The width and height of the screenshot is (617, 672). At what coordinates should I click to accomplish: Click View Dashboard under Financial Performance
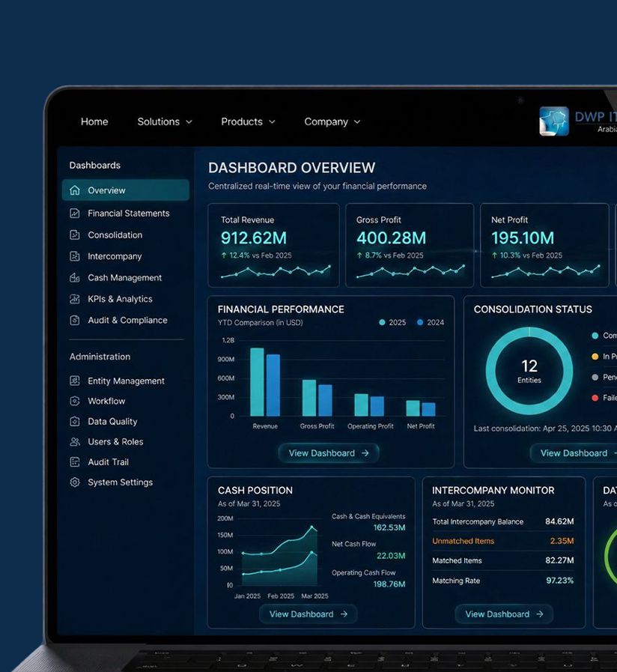coord(329,453)
